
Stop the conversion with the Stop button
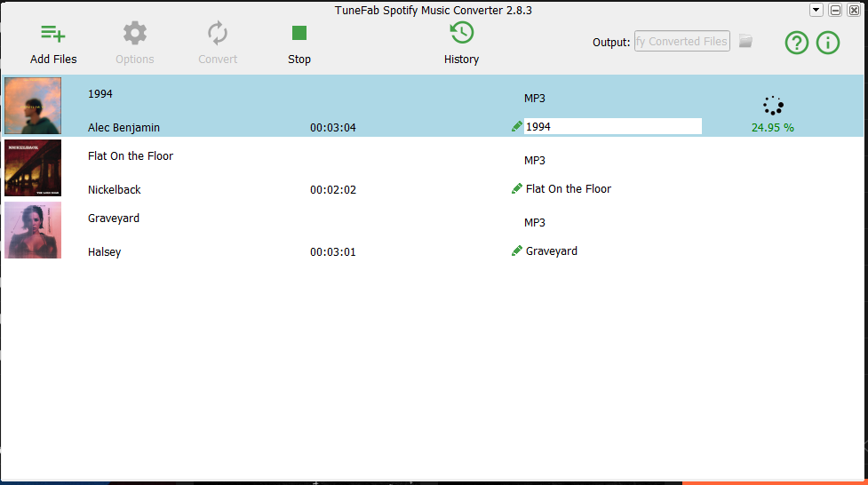point(299,35)
